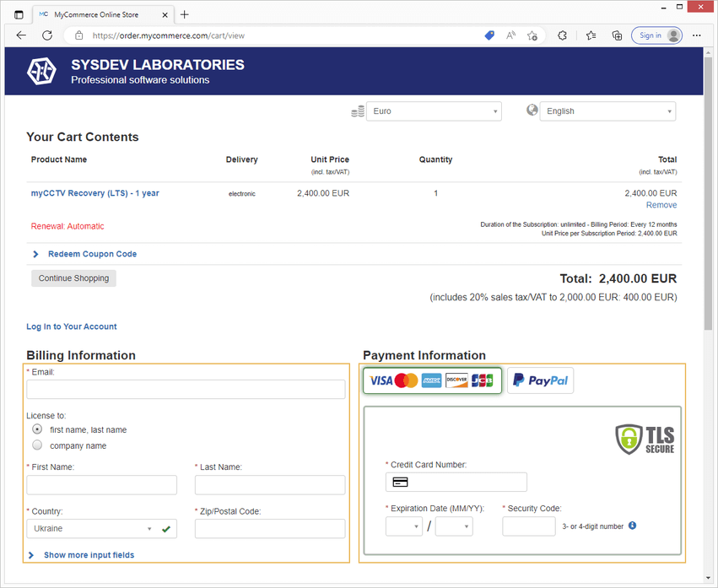Switch to PayPal payment tab
The image size is (718, 588).
tap(540, 380)
